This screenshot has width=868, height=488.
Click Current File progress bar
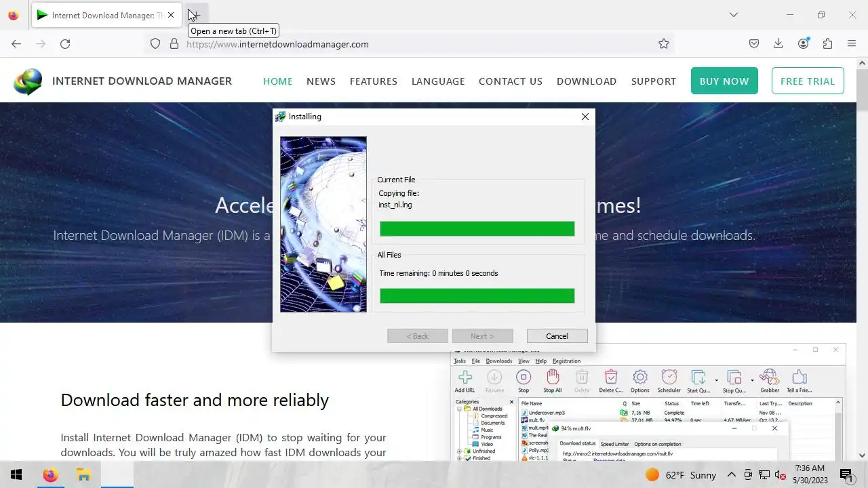point(477,228)
